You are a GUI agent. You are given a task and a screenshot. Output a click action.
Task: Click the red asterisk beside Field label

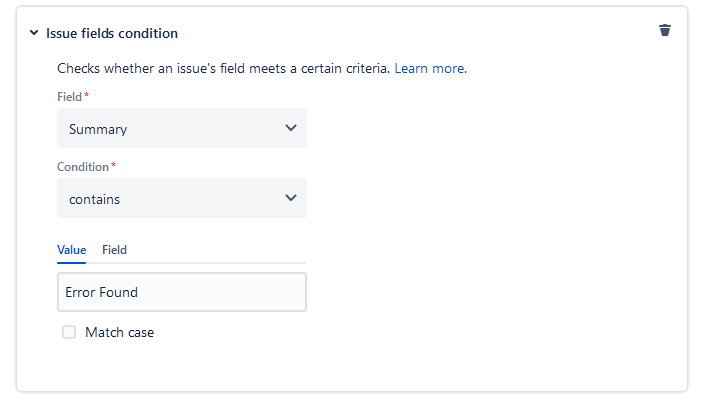[x=86, y=95]
